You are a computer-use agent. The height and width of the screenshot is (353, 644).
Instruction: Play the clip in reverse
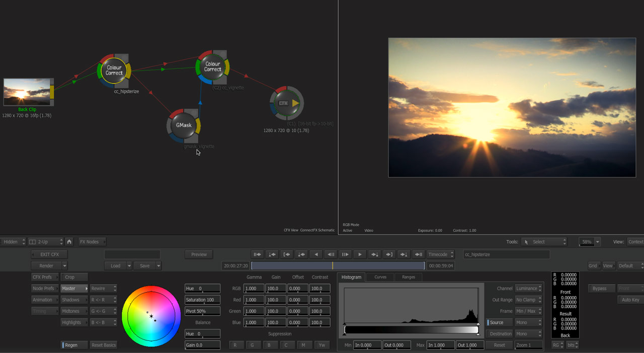tap(316, 254)
